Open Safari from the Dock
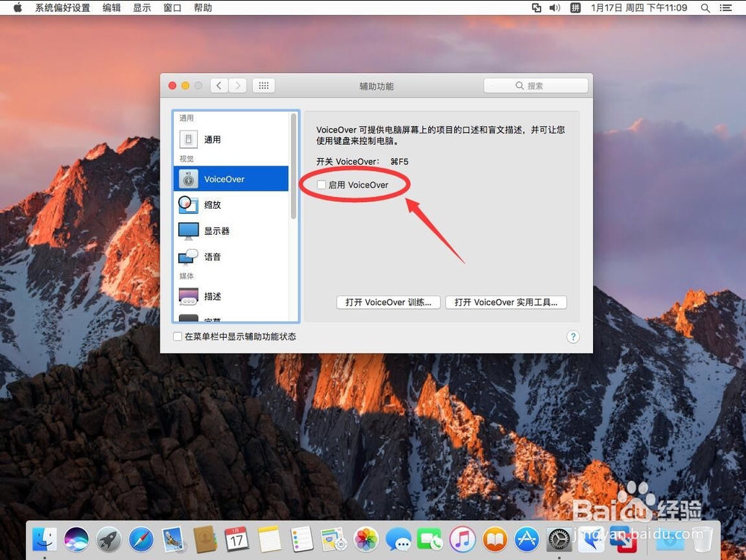This screenshot has height=560, width=746. [x=141, y=540]
